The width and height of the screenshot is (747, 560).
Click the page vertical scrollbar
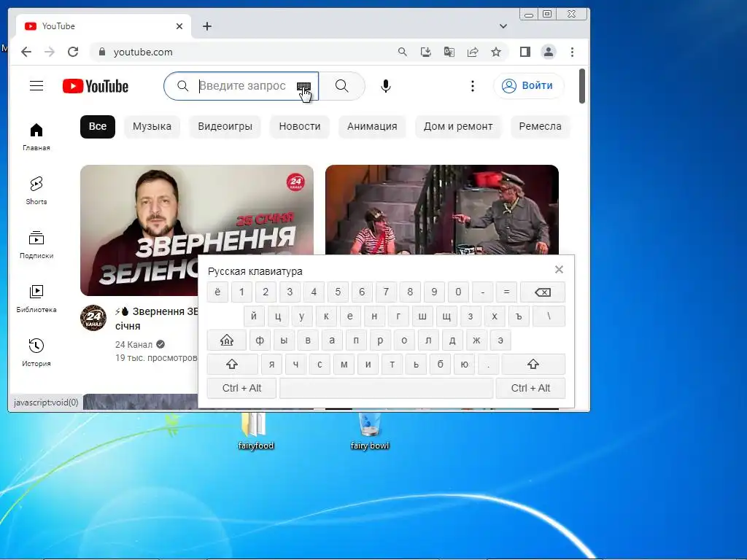point(581,86)
